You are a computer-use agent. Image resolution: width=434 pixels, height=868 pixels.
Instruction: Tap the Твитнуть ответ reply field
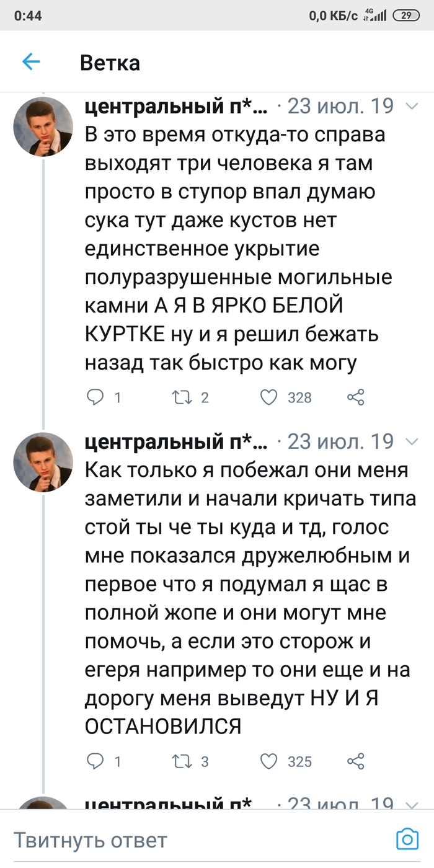coord(186,840)
